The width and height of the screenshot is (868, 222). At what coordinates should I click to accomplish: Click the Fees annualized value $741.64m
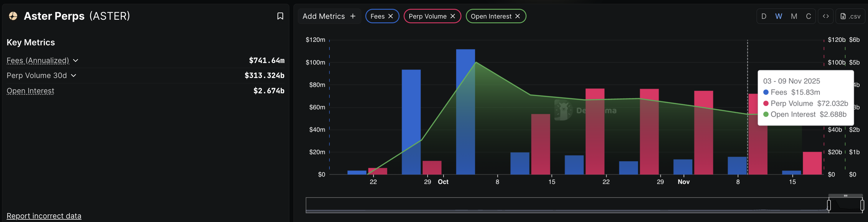[x=267, y=61]
